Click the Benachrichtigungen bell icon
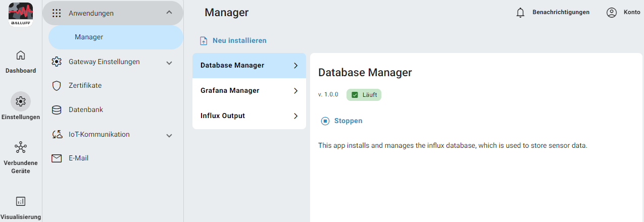This screenshot has height=222, width=644. point(520,13)
